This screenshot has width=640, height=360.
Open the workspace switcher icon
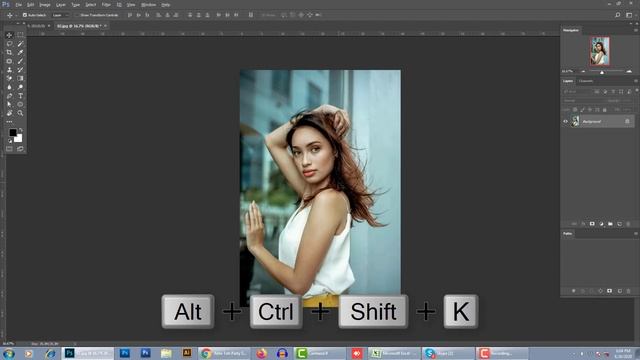629,15
